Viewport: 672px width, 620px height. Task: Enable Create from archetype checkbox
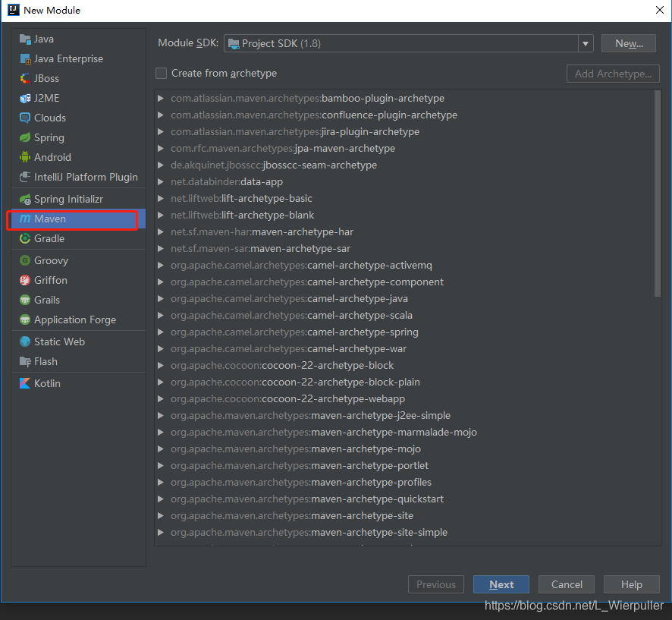point(161,74)
